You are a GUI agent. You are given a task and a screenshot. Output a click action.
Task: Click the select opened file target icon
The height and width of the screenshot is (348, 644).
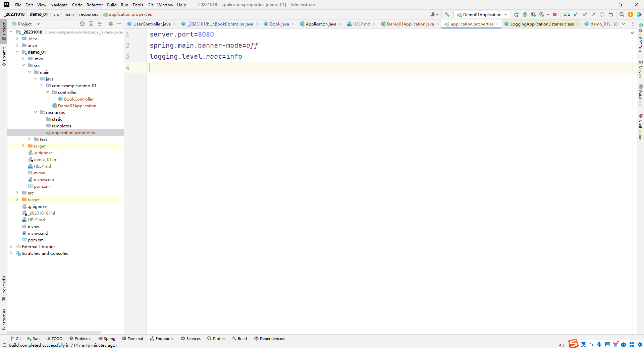click(x=82, y=24)
